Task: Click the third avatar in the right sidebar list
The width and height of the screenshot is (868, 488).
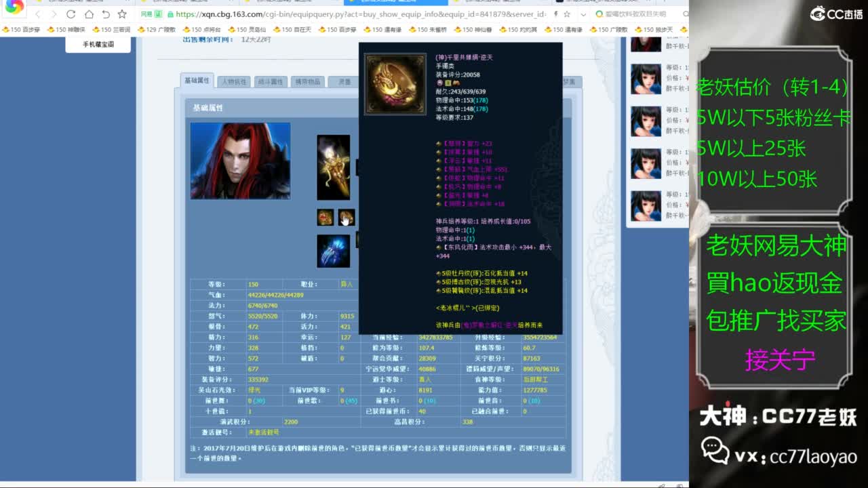Action: 646,121
